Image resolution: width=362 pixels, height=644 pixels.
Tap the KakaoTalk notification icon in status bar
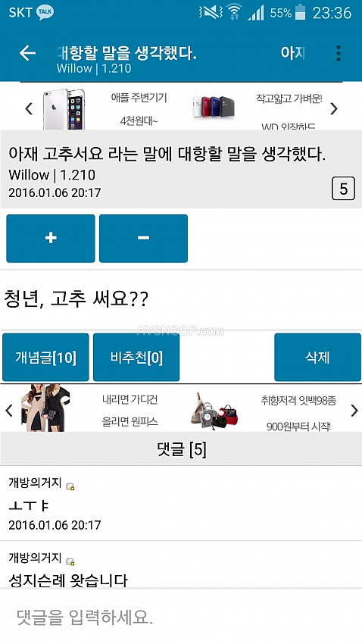point(45,13)
